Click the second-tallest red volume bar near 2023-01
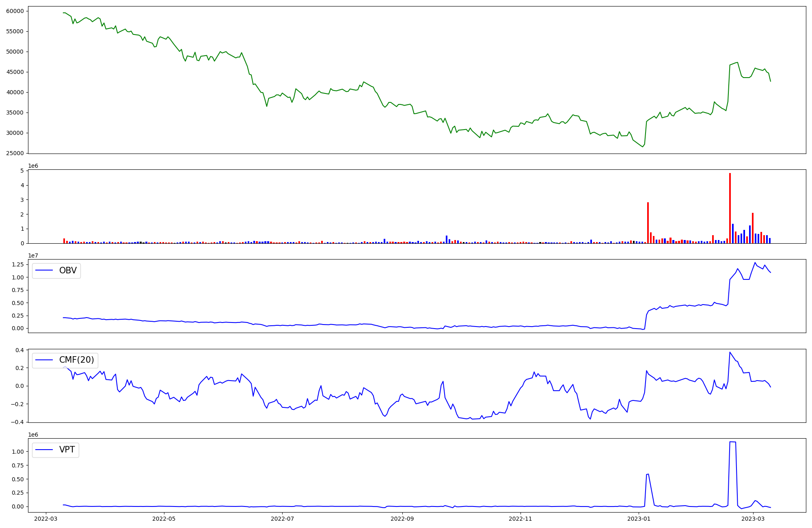812x528 pixels. [648, 223]
